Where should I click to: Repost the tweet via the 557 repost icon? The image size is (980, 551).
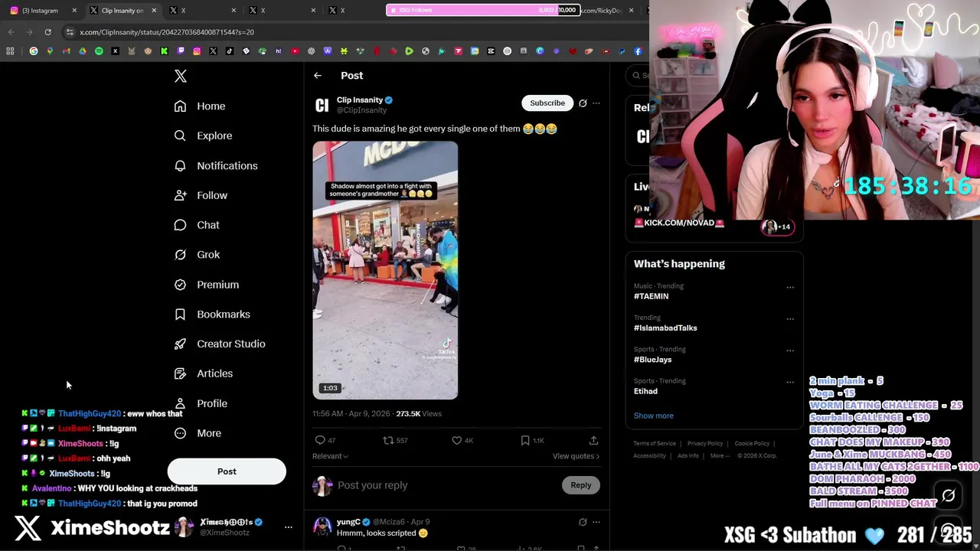pyautogui.click(x=388, y=440)
